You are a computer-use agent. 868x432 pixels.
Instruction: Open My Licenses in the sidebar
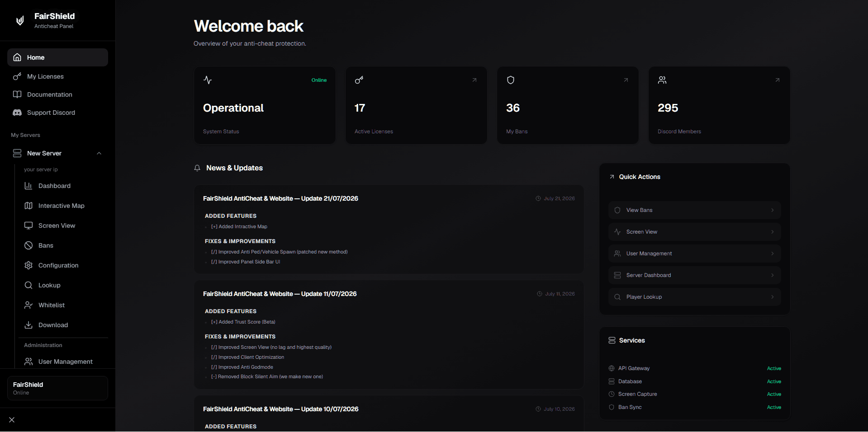coord(57,76)
